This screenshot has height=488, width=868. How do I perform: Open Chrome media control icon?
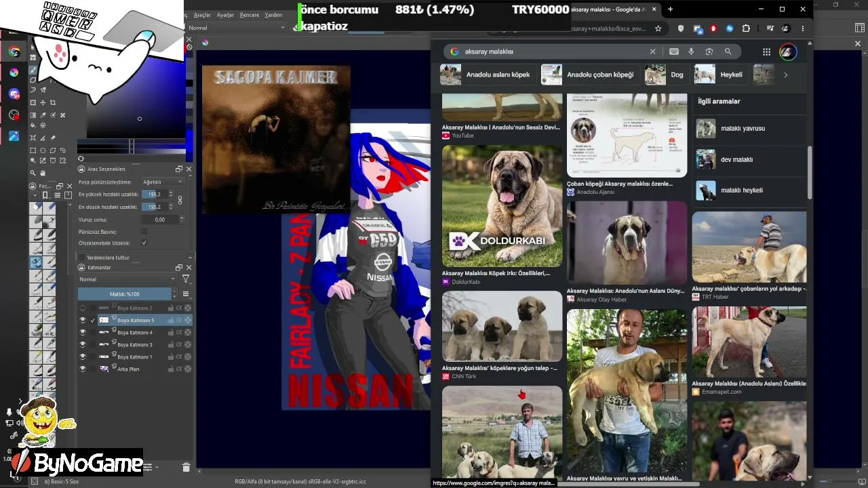tap(770, 28)
